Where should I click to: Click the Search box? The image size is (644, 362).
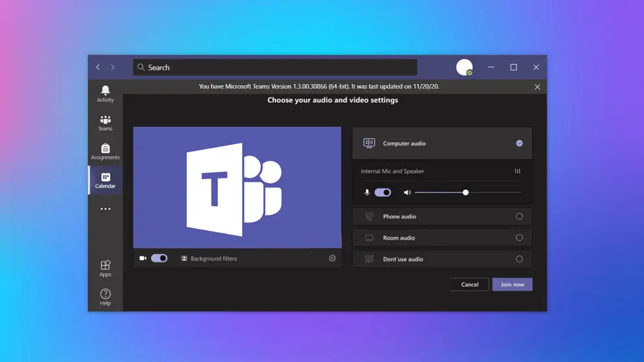tap(275, 68)
